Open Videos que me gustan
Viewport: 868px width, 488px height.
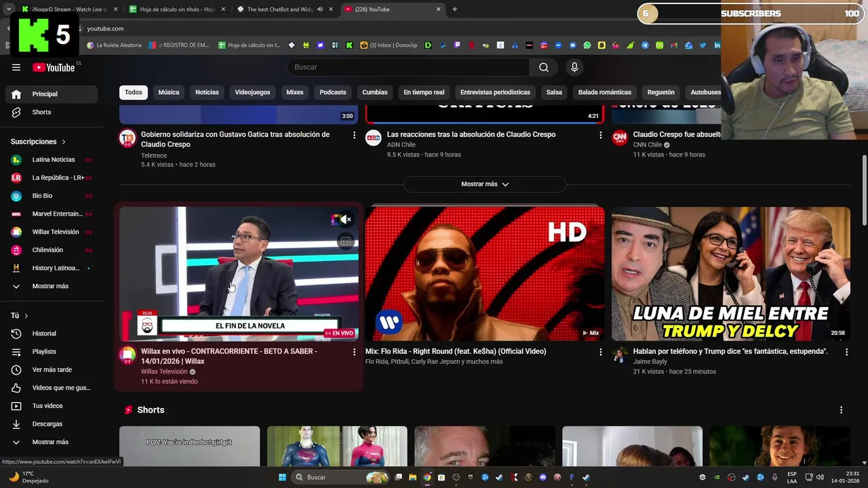pyautogui.click(x=51, y=388)
